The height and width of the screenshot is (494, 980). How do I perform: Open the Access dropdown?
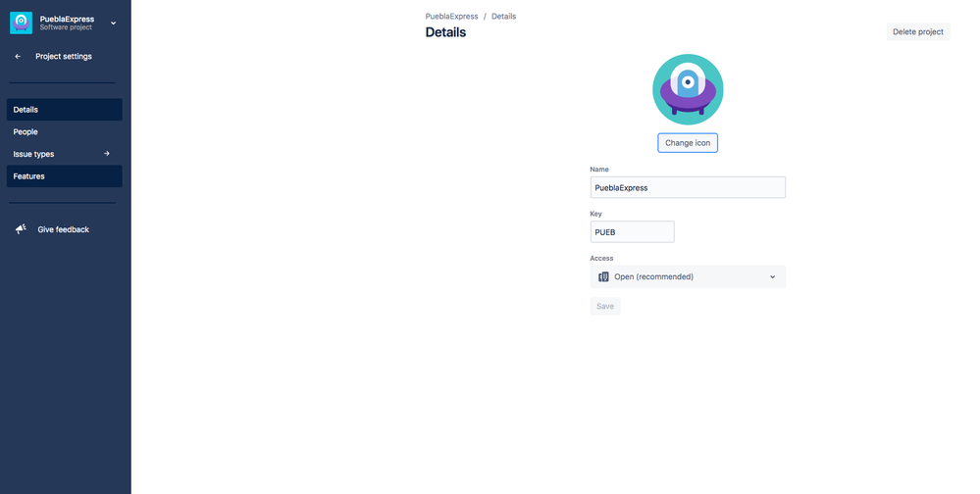[688, 276]
